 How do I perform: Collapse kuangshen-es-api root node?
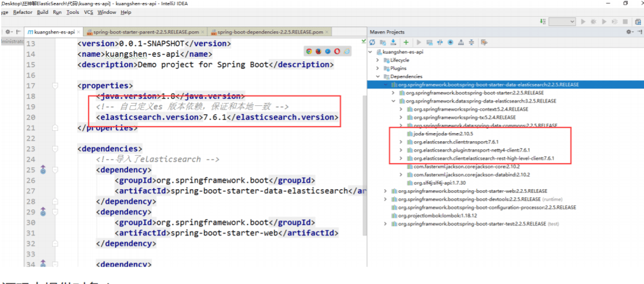pyautogui.click(x=371, y=52)
